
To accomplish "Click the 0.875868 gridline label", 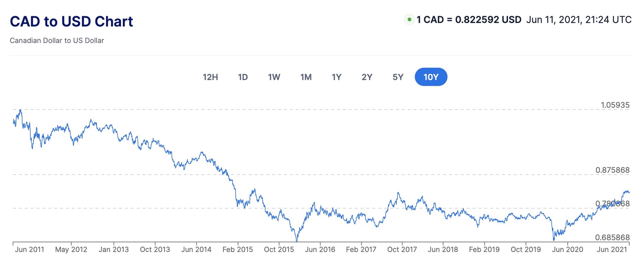I will (x=612, y=170).
